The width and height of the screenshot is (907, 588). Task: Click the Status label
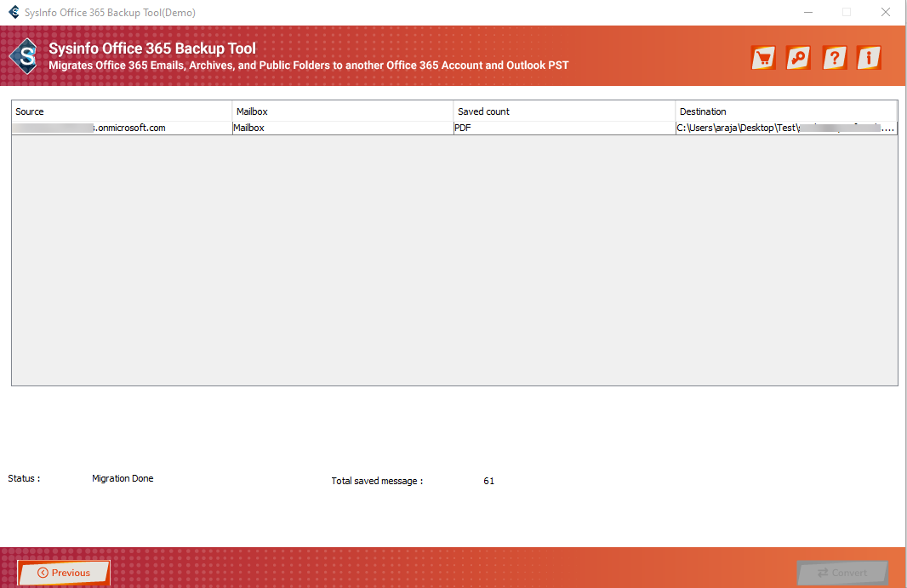click(x=24, y=478)
